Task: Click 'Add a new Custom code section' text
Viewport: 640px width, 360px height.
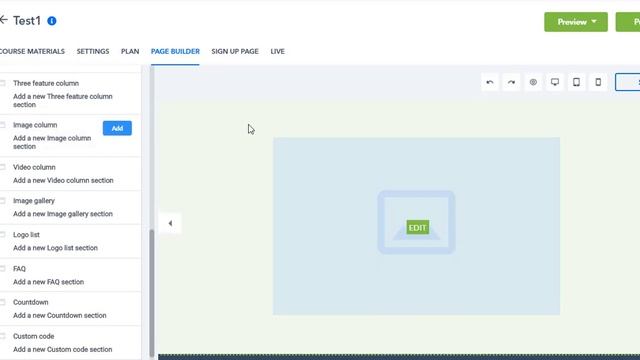Action: (62, 350)
